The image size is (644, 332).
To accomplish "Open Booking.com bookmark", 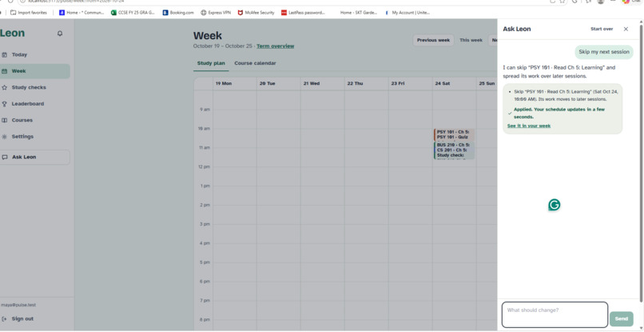I will [x=178, y=13].
